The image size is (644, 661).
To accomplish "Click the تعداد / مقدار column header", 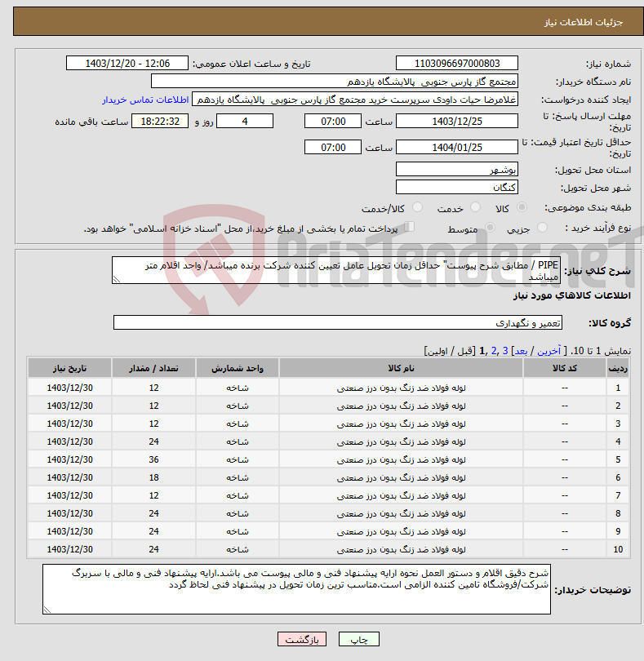I will [x=153, y=368].
